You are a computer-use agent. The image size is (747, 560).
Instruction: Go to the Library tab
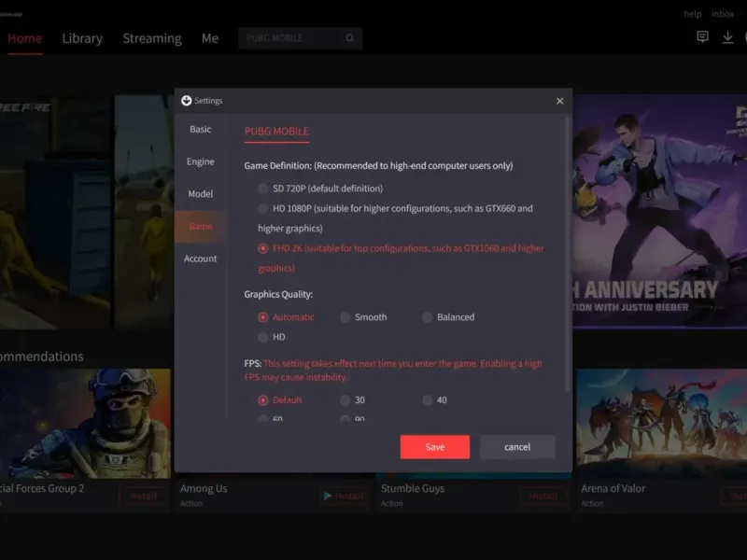(x=82, y=38)
